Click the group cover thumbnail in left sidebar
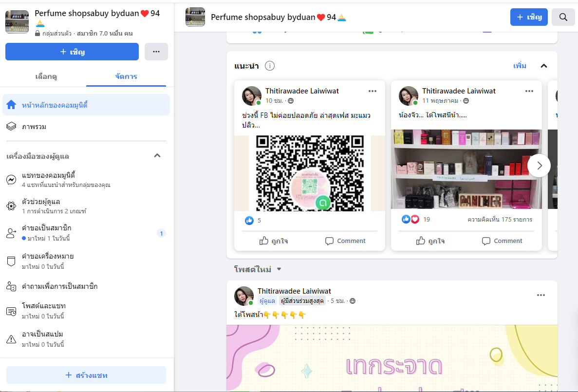578x392 pixels. (17, 22)
